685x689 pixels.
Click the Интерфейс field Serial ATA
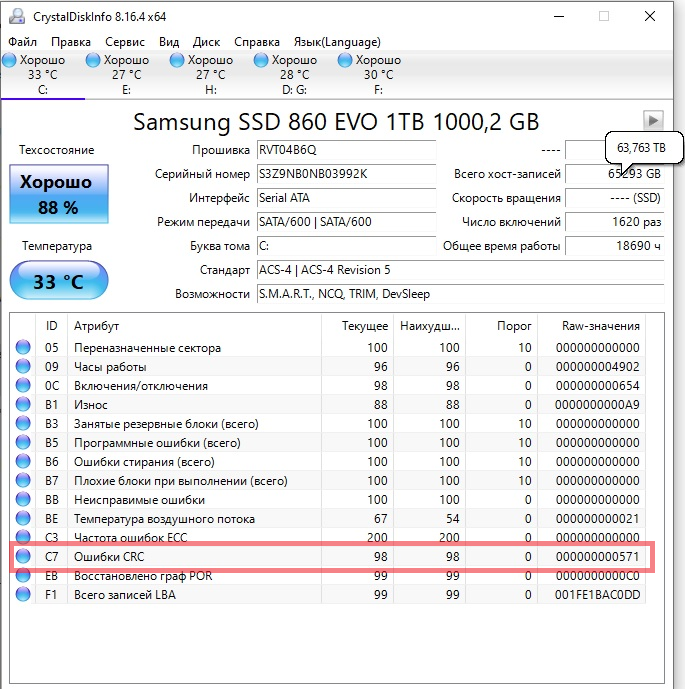[x=346, y=198]
